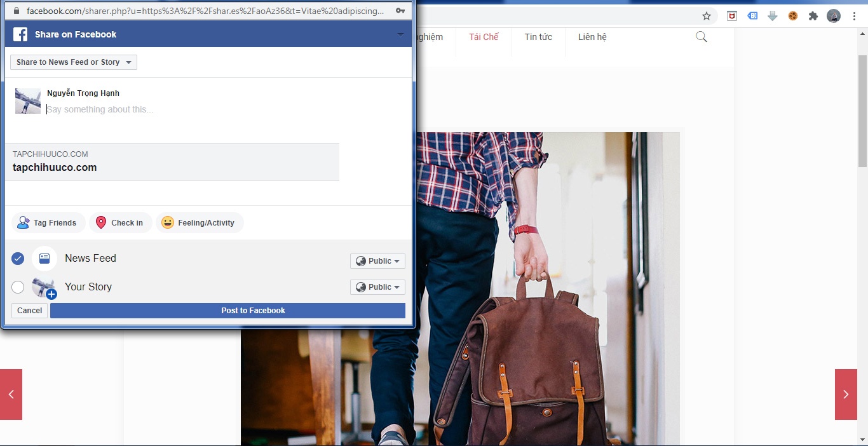Click the Feeling/Activity smiley icon
The width and height of the screenshot is (868, 446).
[x=167, y=222]
